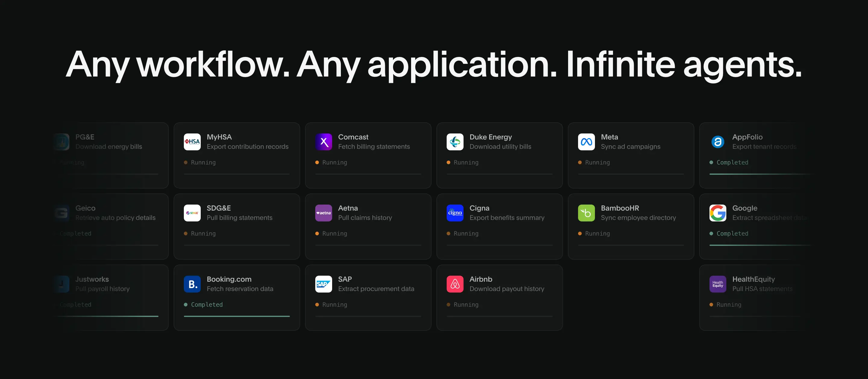Click the 'Meta' card title

pos(609,137)
